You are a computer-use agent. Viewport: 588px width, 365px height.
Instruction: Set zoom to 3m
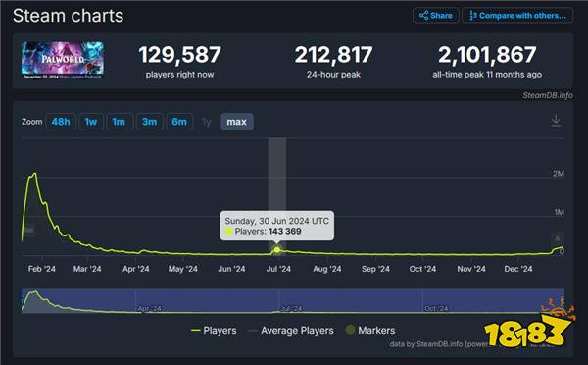[149, 122]
